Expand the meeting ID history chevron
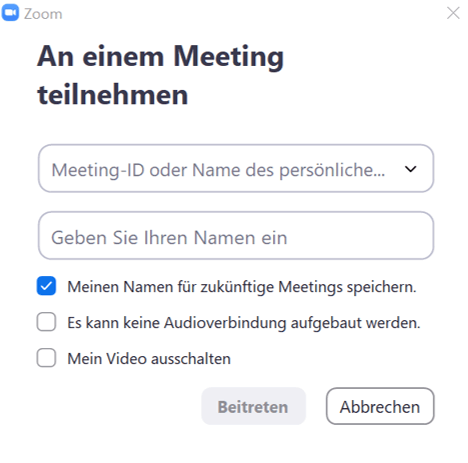The image size is (468, 463). [x=410, y=169]
